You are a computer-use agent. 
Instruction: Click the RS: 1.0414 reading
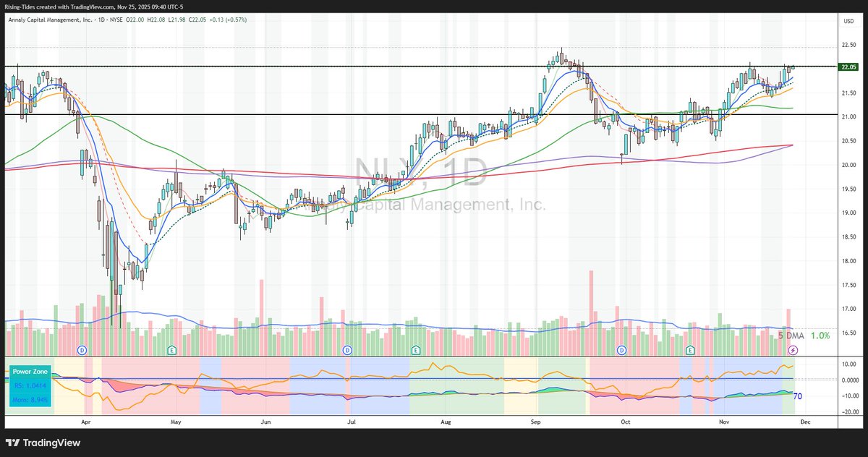[x=30, y=385]
